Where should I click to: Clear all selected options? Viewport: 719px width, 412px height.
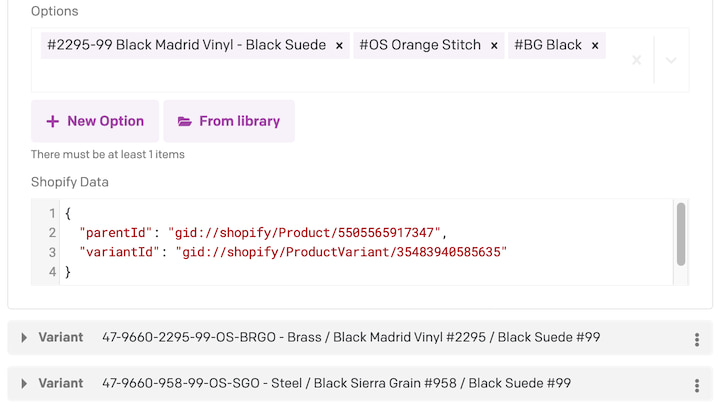(x=636, y=60)
